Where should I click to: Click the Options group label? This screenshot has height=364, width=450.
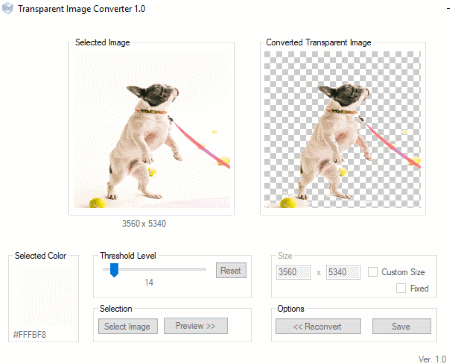[291, 309]
